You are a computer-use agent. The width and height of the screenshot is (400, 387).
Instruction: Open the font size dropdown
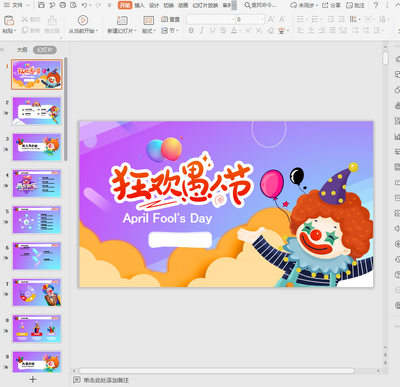[x=262, y=19]
